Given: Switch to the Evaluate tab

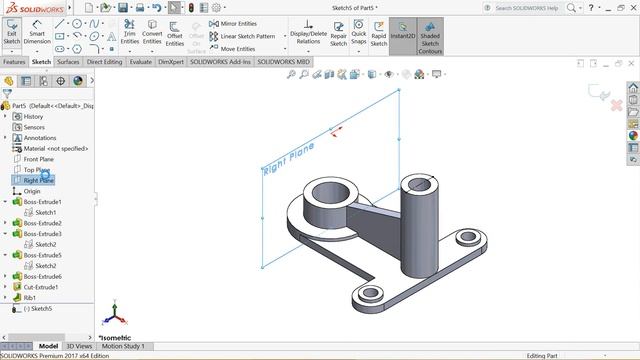Looking at the screenshot, I should (x=140, y=62).
